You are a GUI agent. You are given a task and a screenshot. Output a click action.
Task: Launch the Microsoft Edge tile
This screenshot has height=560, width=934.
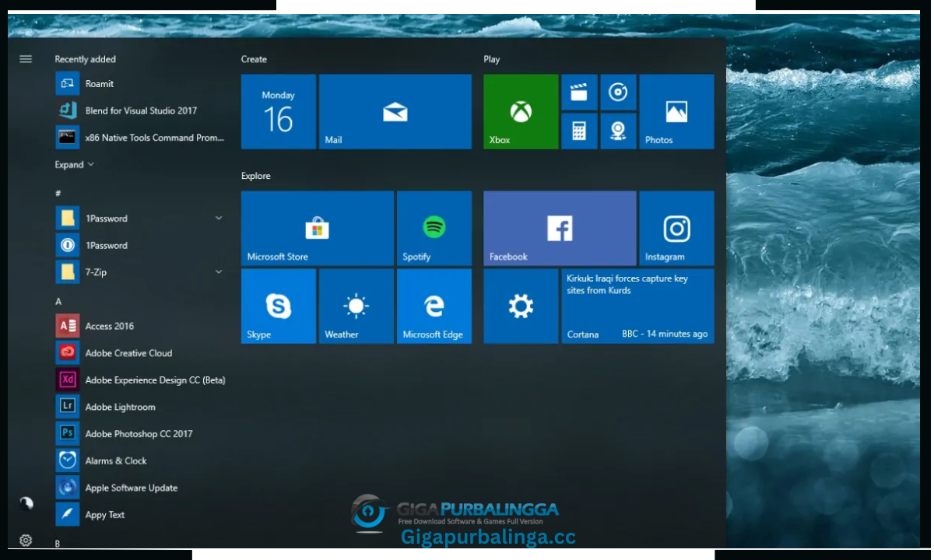point(434,306)
